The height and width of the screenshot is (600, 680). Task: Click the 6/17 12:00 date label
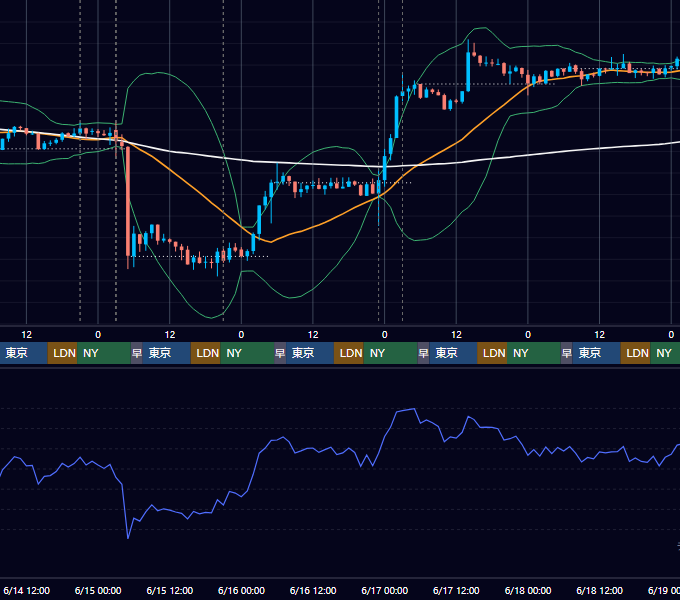click(456, 590)
